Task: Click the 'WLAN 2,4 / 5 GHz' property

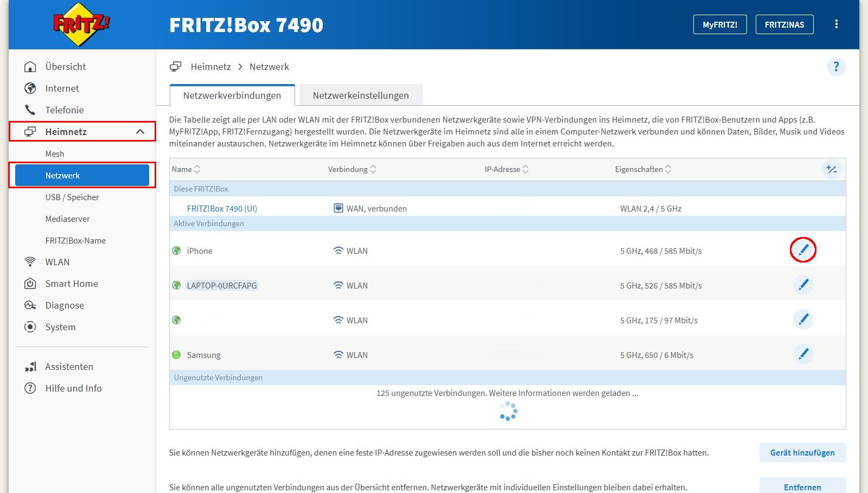Action: 650,209
